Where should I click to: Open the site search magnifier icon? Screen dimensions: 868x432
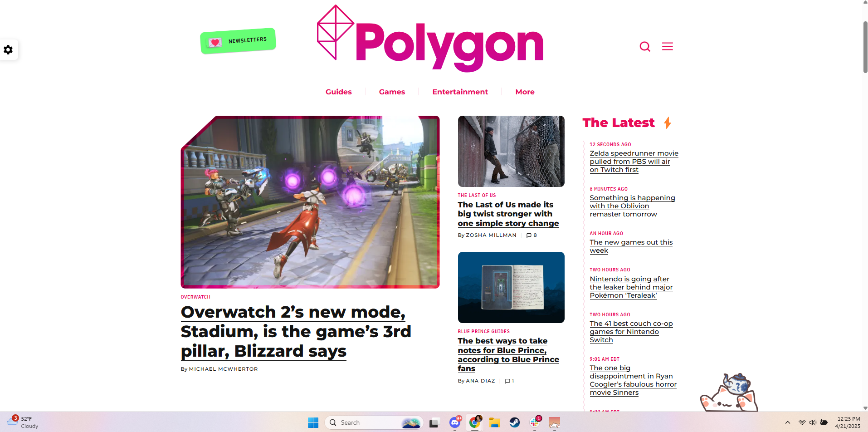click(645, 46)
